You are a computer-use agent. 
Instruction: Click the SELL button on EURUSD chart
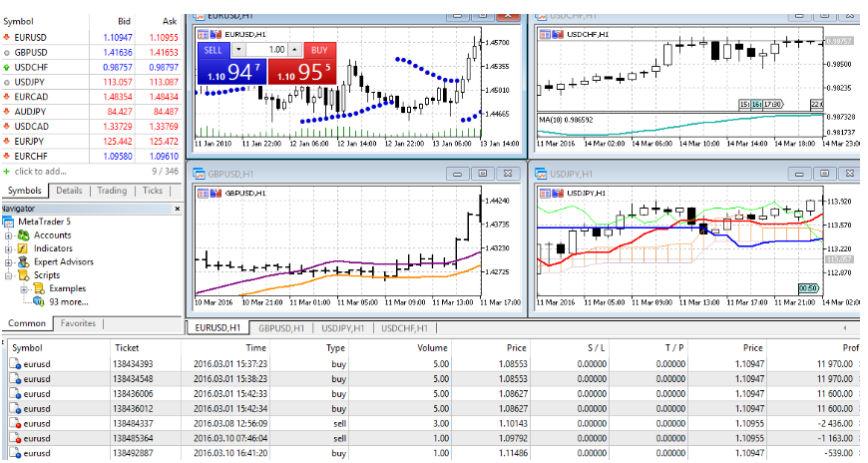[214, 50]
